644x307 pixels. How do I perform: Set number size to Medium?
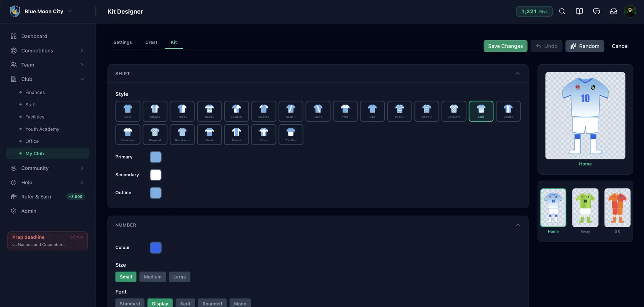(x=153, y=277)
